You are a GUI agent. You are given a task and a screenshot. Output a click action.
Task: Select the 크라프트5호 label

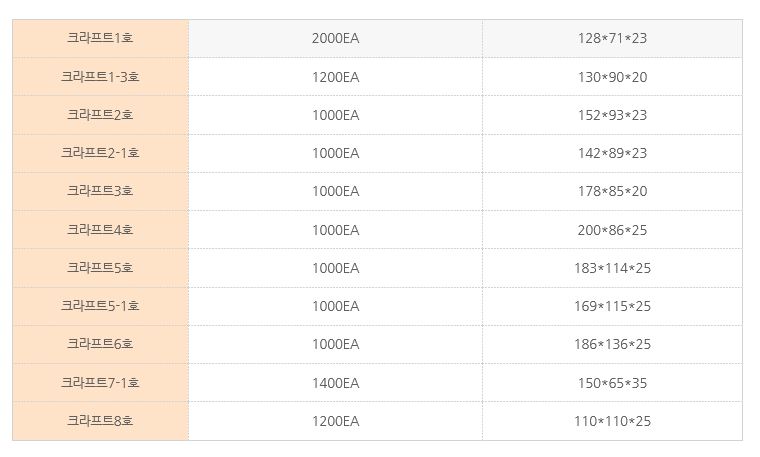coord(100,268)
